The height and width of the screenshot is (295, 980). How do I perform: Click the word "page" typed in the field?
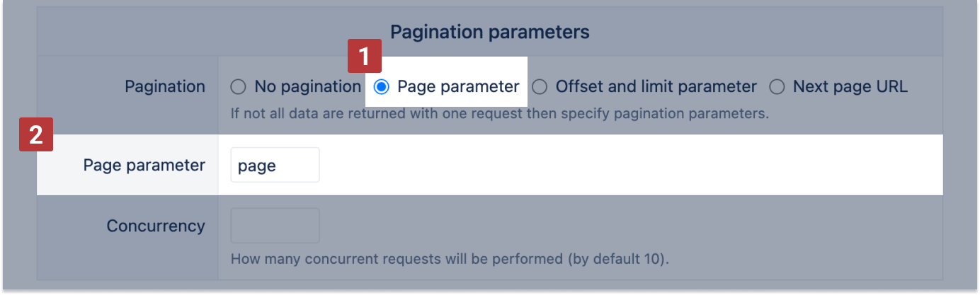click(256, 166)
